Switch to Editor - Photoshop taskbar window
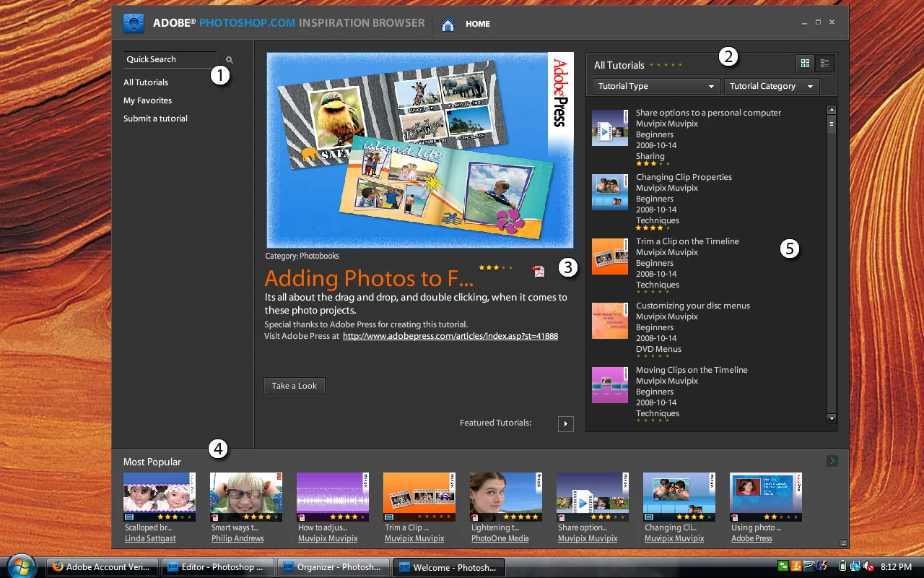924x578 pixels. coord(218,567)
